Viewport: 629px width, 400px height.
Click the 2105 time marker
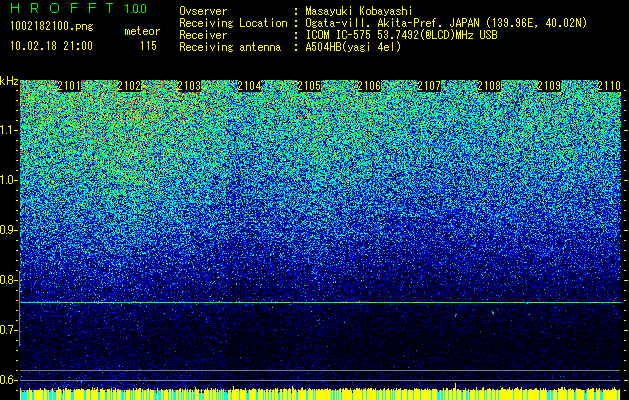point(309,85)
